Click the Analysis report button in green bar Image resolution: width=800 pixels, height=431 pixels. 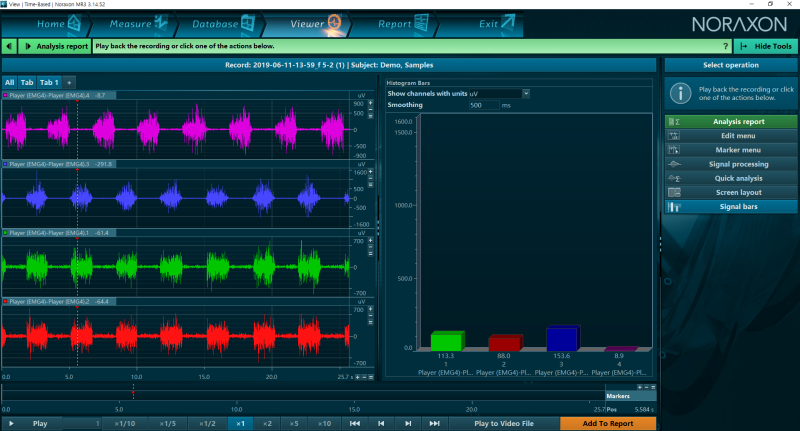55,46
